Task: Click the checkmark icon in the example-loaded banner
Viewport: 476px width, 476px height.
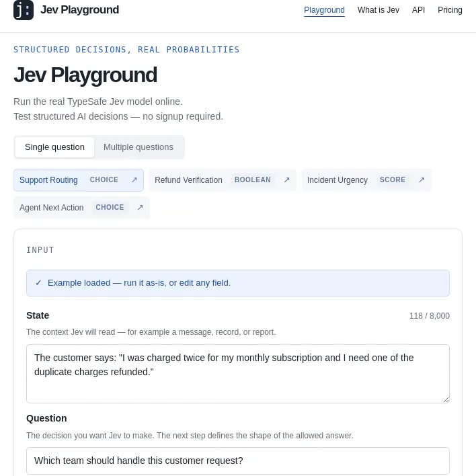Action: (x=38, y=283)
